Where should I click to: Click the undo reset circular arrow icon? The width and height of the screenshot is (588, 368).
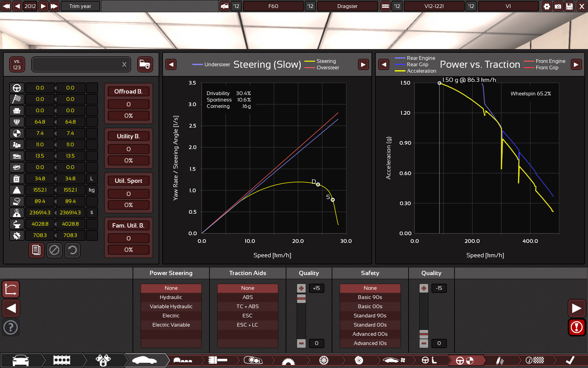tap(72, 250)
